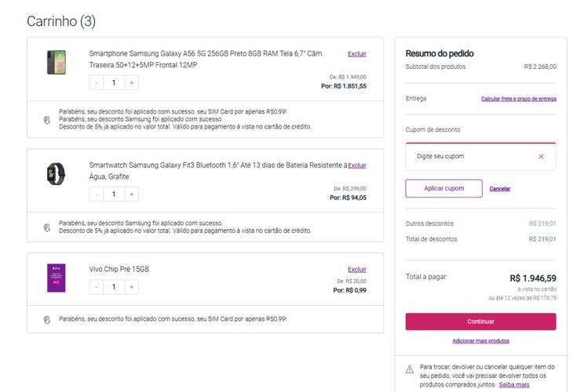Clear the coupon field with X icon

541,157
